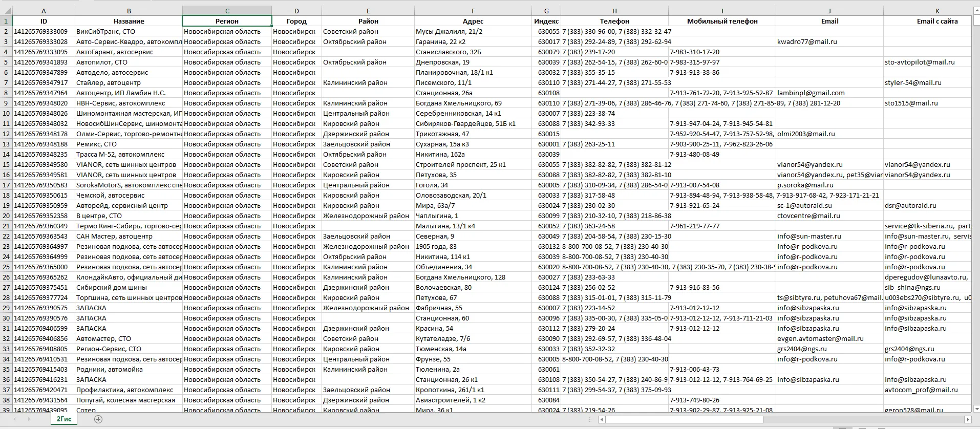Viewport: 980px width, 429px height.
Task: Click the horizontal scrollbar thumb
Action: (x=684, y=420)
